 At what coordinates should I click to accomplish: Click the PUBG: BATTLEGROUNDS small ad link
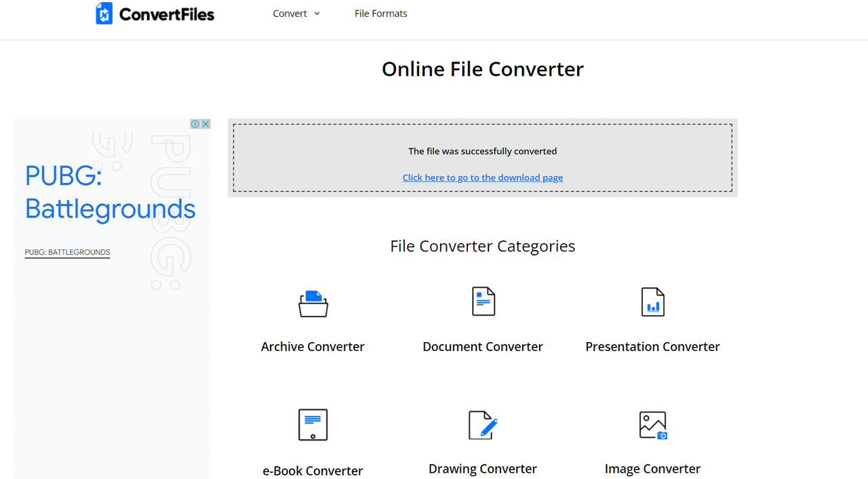click(67, 252)
